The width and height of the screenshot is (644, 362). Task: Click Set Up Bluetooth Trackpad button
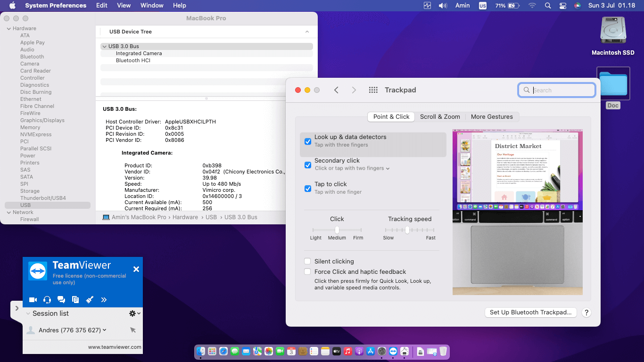[x=530, y=313]
